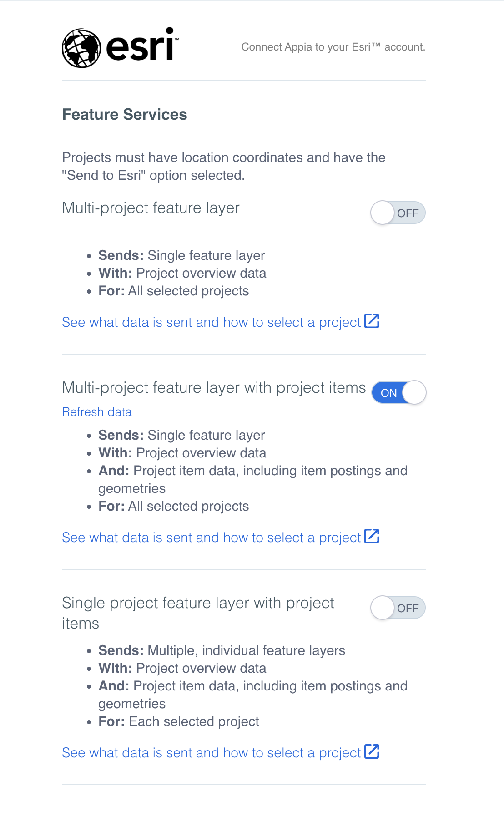Click 'Sends: Multiple, individual feature layers' bullet

[x=222, y=650]
